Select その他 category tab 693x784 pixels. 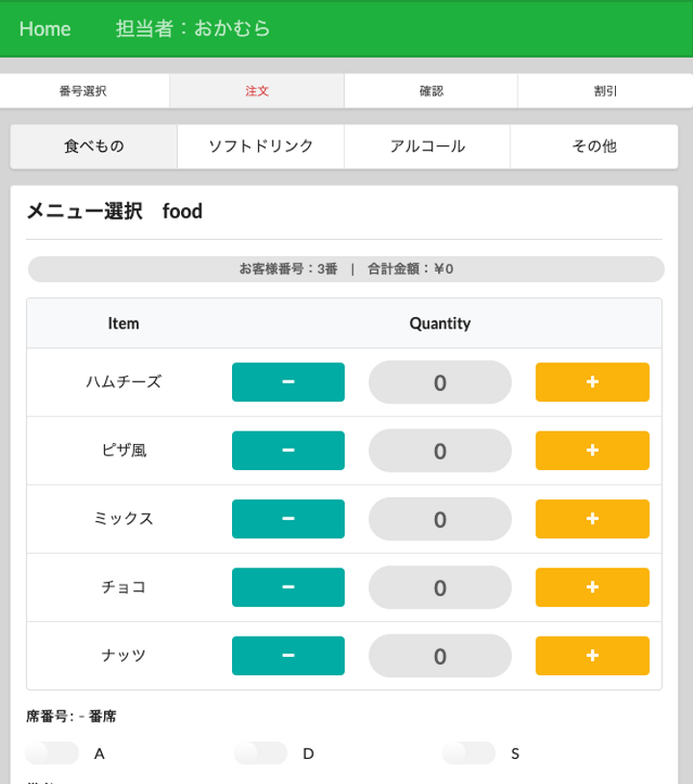[x=594, y=146]
